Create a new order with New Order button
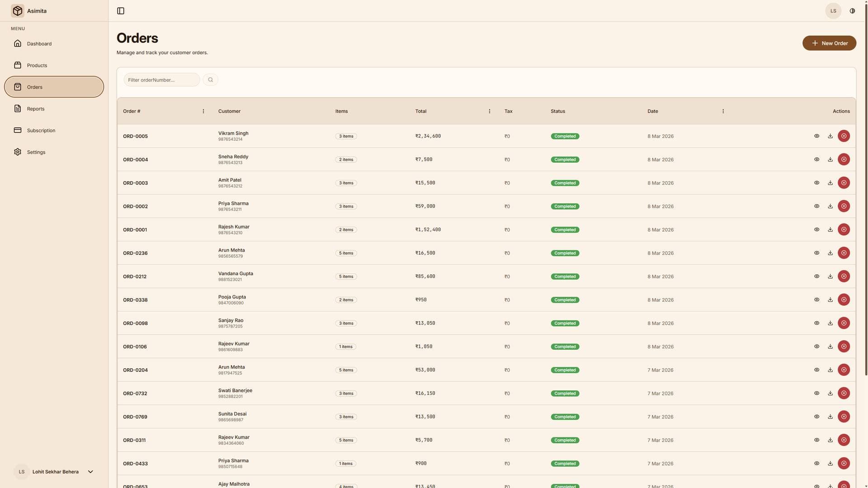 coord(829,43)
